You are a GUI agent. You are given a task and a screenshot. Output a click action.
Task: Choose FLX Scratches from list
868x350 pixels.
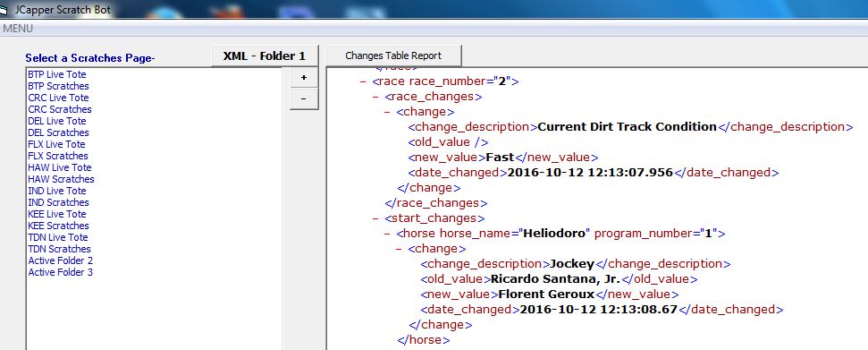coord(57,156)
